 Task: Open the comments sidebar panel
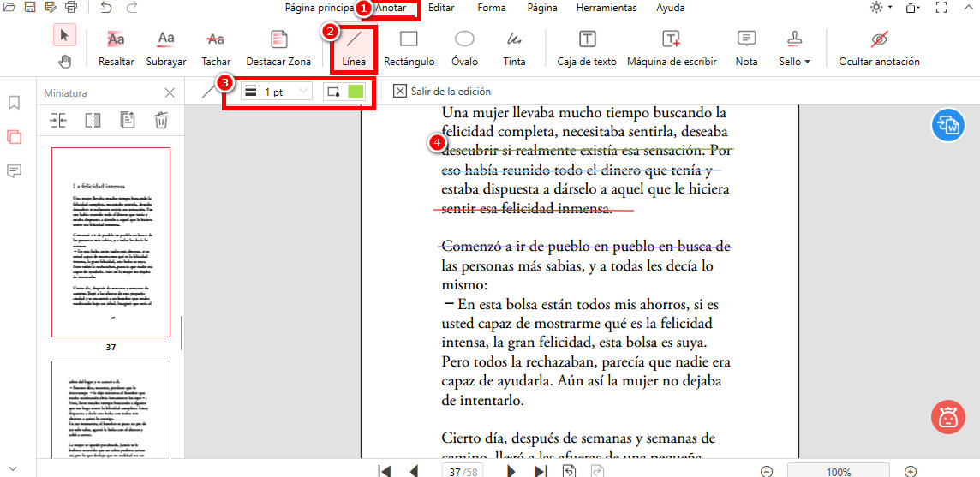[14, 170]
